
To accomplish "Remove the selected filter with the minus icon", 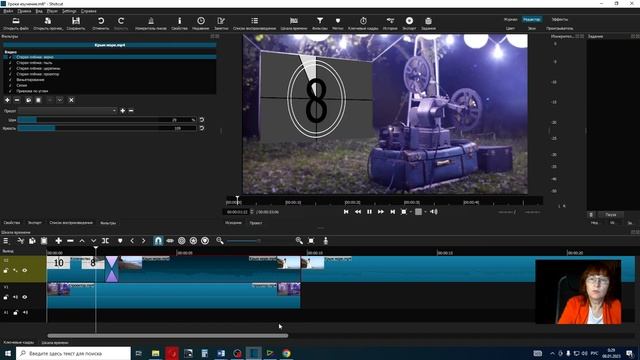I will pos(17,100).
